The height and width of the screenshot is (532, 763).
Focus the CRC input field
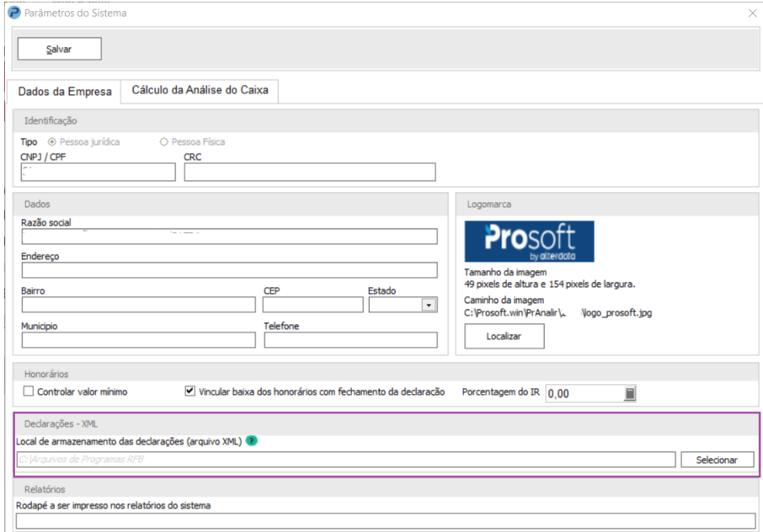310,173
